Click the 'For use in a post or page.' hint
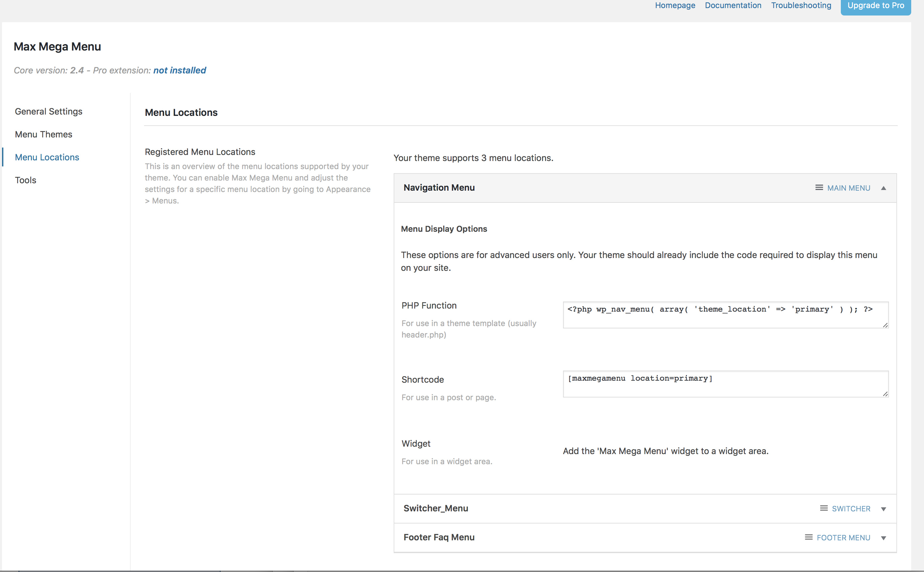 pyautogui.click(x=449, y=398)
